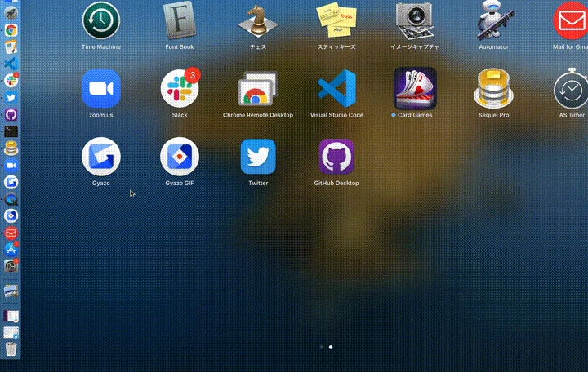Screen dimensions: 588x372
Task: Go to first Launchpad page dot
Action: click(322, 348)
